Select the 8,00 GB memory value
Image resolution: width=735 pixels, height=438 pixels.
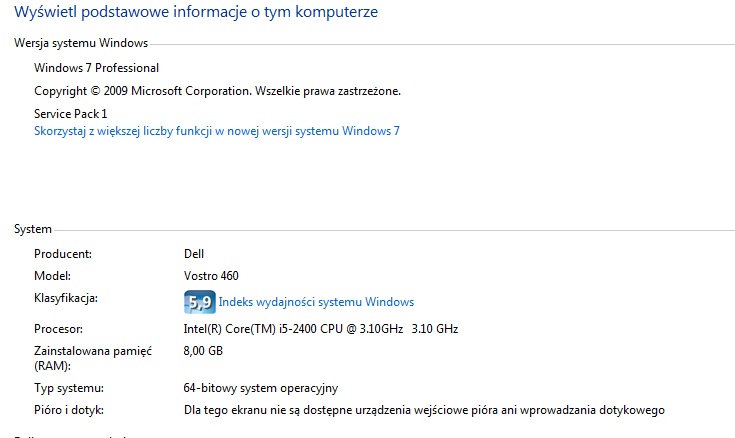pos(203,351)
